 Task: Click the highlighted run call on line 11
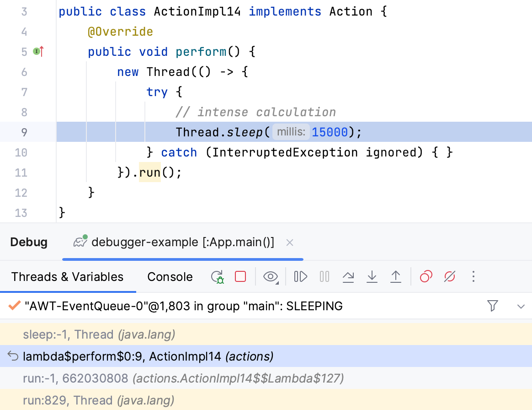pos(149,172)
